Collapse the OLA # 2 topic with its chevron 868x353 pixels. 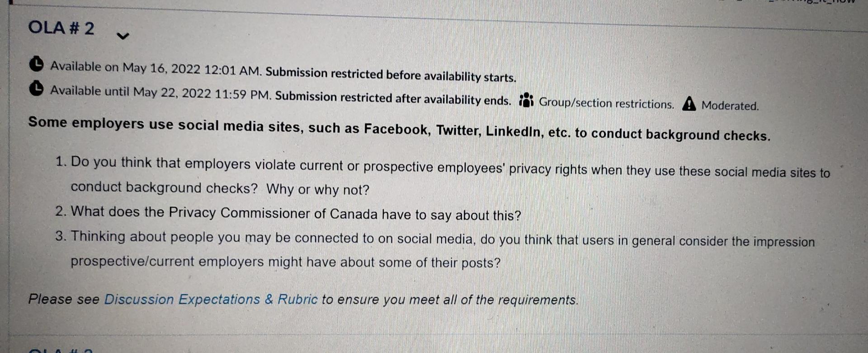pyautogui.click(x=124, y=36)
